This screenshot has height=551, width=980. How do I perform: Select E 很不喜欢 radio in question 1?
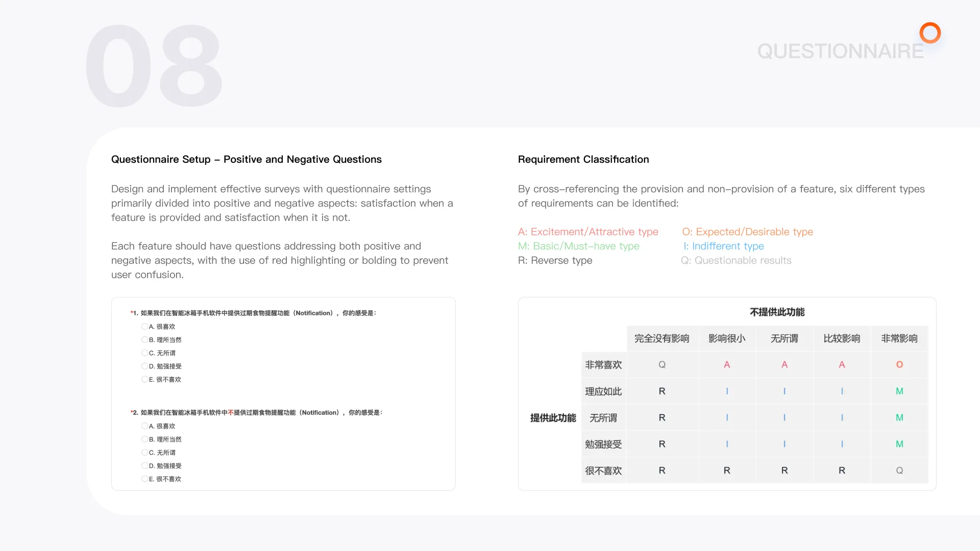click(144, 380)
